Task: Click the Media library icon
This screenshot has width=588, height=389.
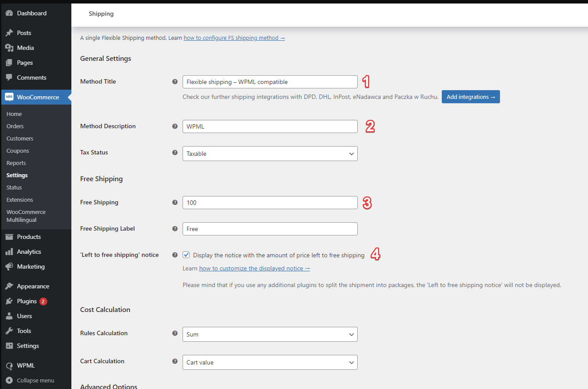Action: pyautogui.click(x=9, y=48)
